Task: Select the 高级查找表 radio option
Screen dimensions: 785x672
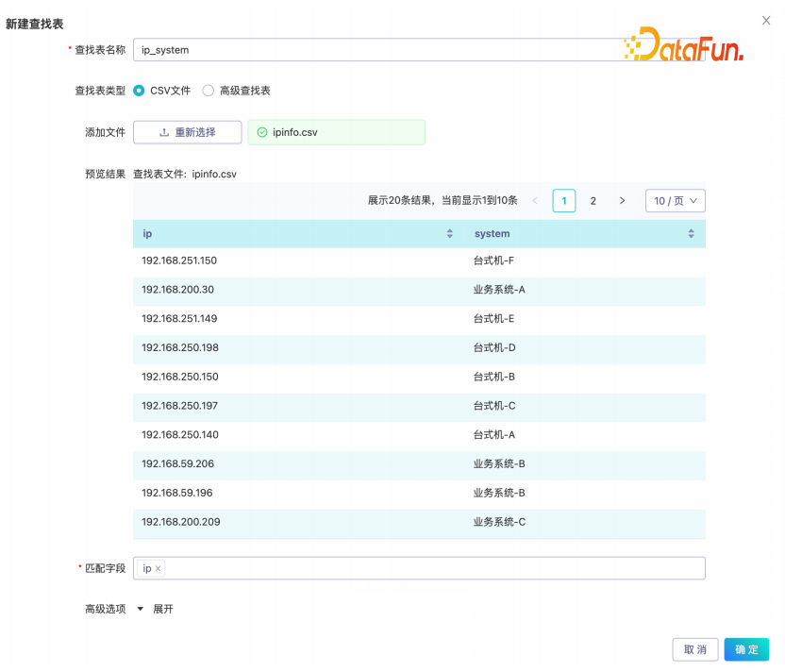Action: (x=209, y=91)
